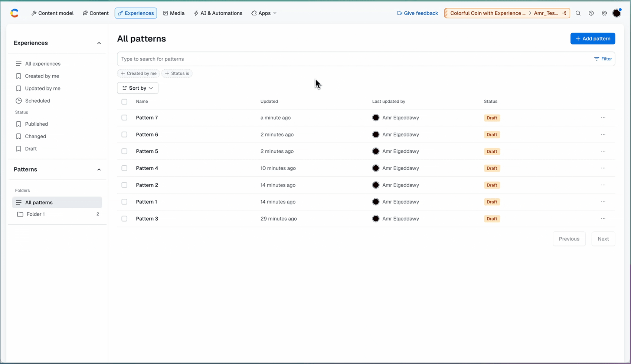Check the Pattern 6 row checkbox
The height and width of the screenshot is (364, 631).
(x=124, y=135)
